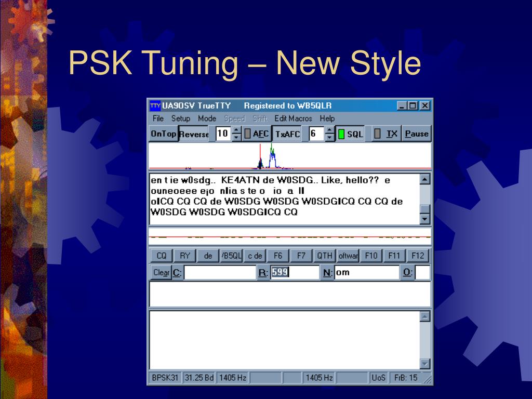Click the up arrow of the receive text scrollbar
This screenshot has width=532, height=399.
(425, 179)
